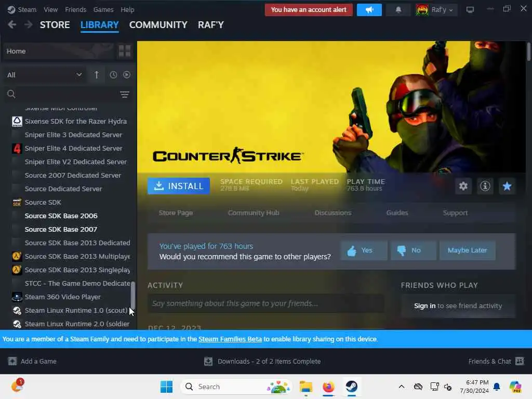
Task: Show game info with the info icon
Action: click(485, 186)
